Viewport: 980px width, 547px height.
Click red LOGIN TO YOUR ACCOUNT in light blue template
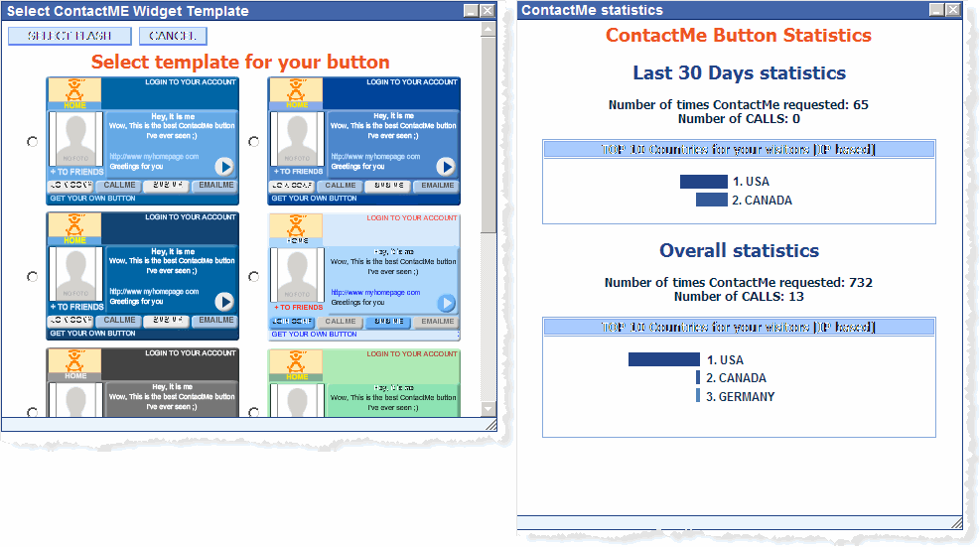coord(412,218)
